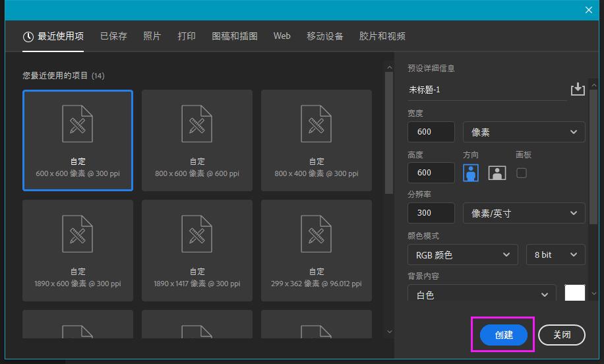
Task: Click the 关闭 button
Action: (x=562, y=335)
